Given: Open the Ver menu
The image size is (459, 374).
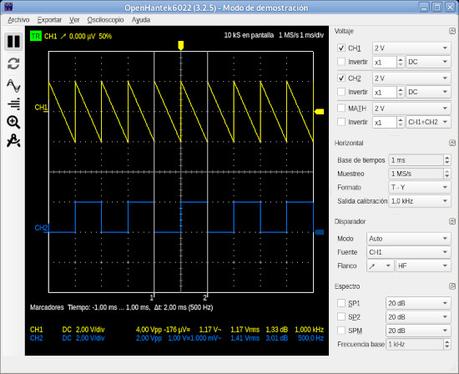Looking at the screenshot, I should tap(74, 20).
